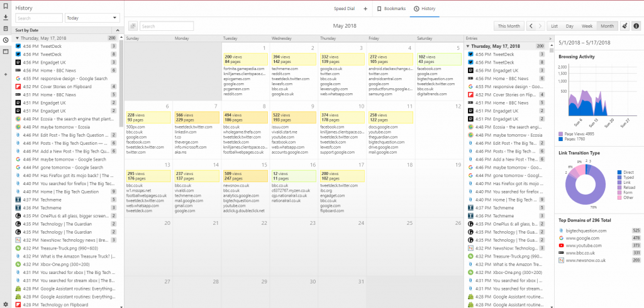Add a web panel with plus icon
The height and width of the screenshot is (308, 644).
point(6,74)
